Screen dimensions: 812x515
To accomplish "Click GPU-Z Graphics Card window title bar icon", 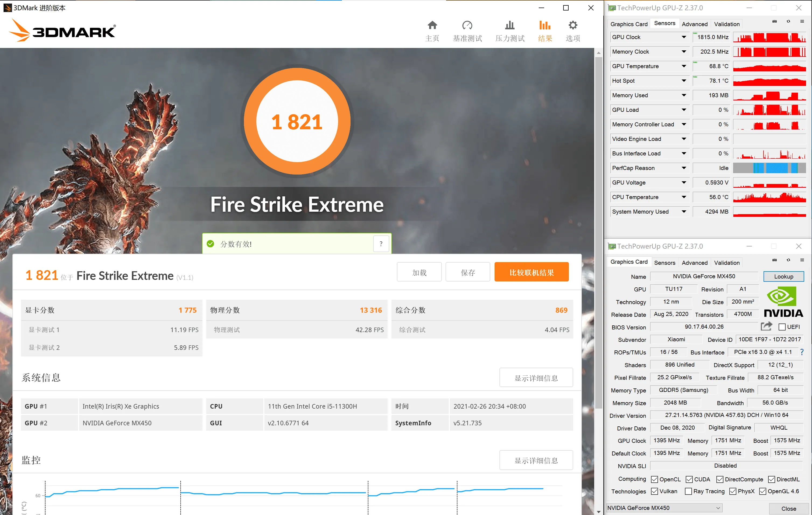I will pyautogui.click(x=612, y=246).
